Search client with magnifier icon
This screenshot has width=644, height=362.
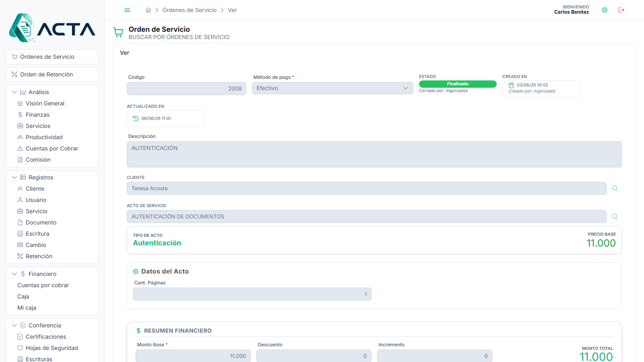pyautogui.click(x=615, y=188)
